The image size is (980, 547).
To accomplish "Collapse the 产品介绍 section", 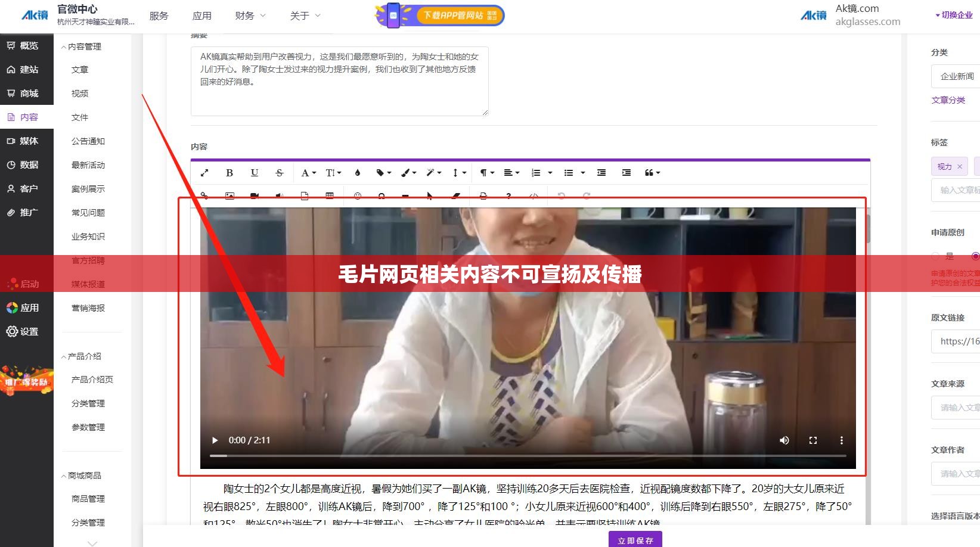I will [x=81, y=356].
